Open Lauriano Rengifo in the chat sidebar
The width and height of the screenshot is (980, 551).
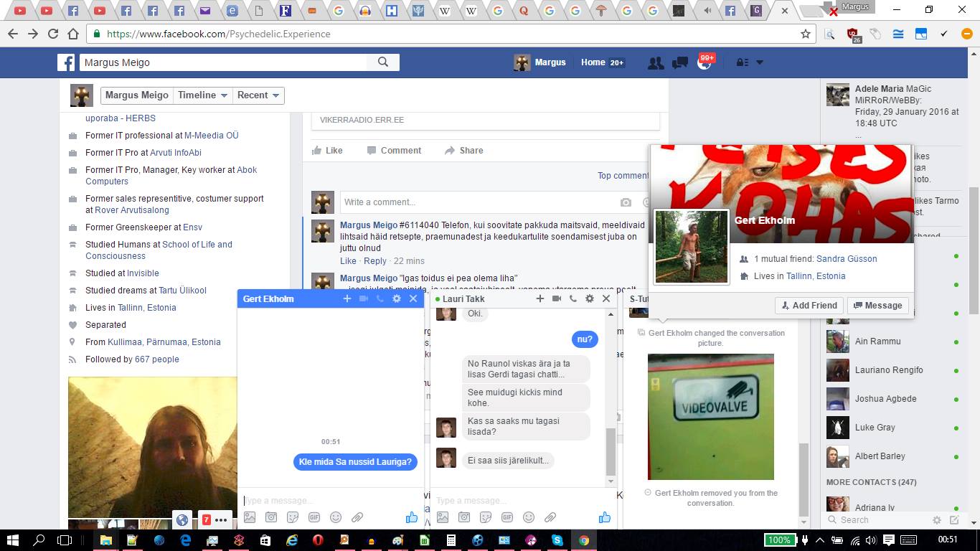click(x=894, y=370)
